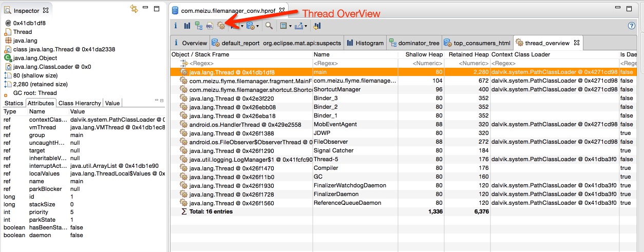The image size is (644, 252).
Task: Click the Name column Regex filter field
Action: click(x=354, y=63)
